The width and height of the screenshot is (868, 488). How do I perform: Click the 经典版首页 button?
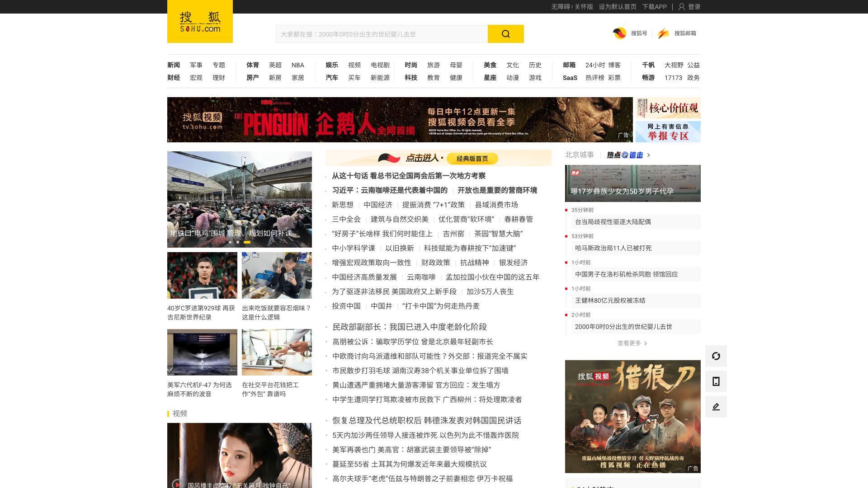point(472,159)
